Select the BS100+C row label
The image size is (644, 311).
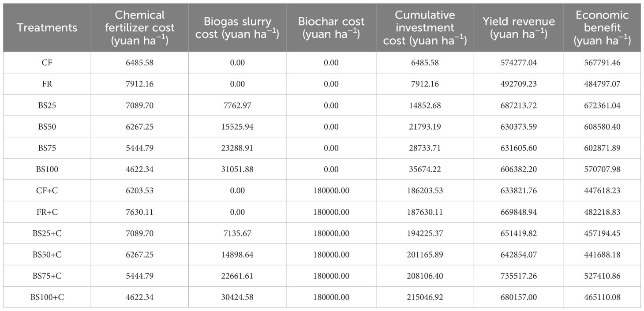(x=47, y=297)
